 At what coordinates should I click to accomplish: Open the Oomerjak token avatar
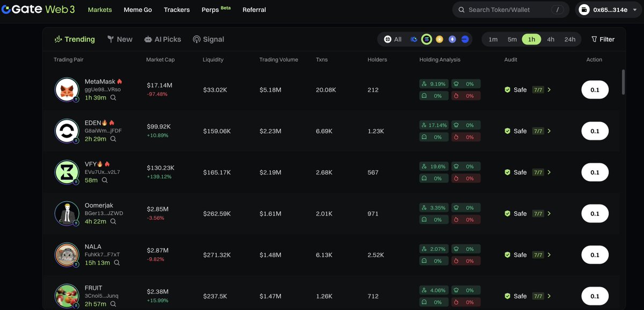67,213
